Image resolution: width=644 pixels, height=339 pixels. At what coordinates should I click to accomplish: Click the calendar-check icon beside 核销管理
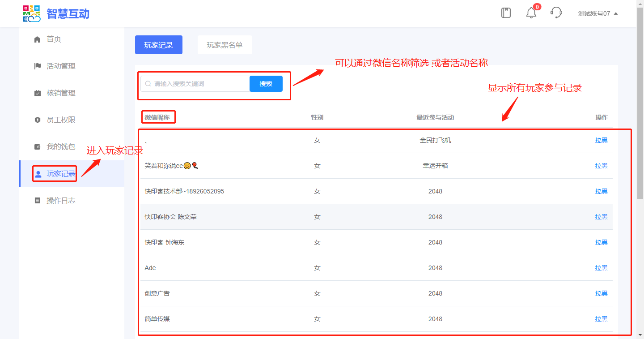click(x=38, y=93)
